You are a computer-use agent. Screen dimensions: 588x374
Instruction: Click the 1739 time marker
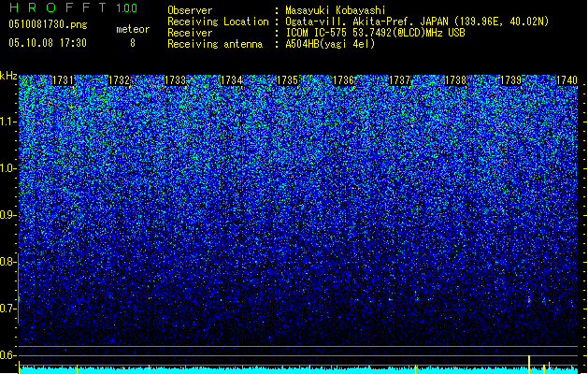510,80
